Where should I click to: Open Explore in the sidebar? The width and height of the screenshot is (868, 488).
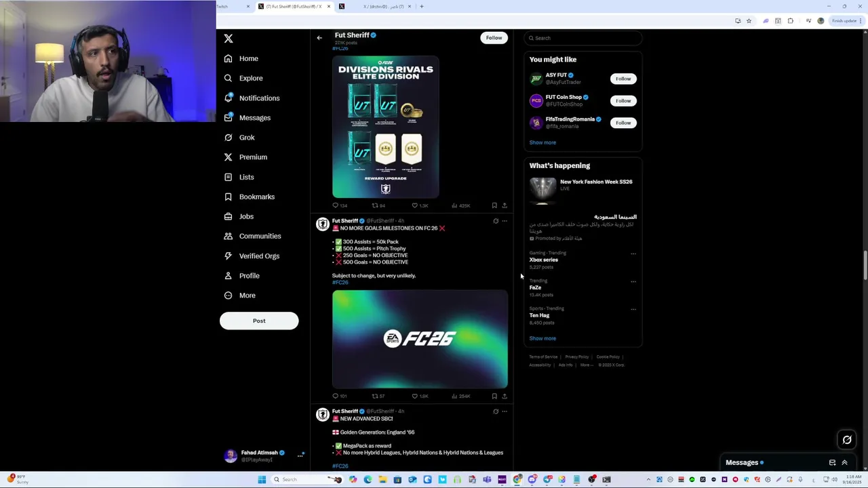243,78
